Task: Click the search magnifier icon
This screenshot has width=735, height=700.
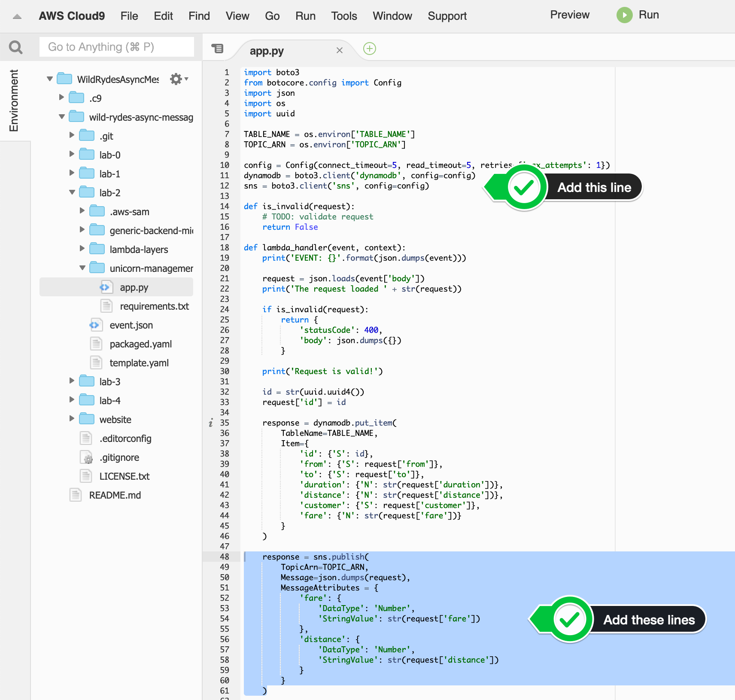Action: (x=15, y=47)
